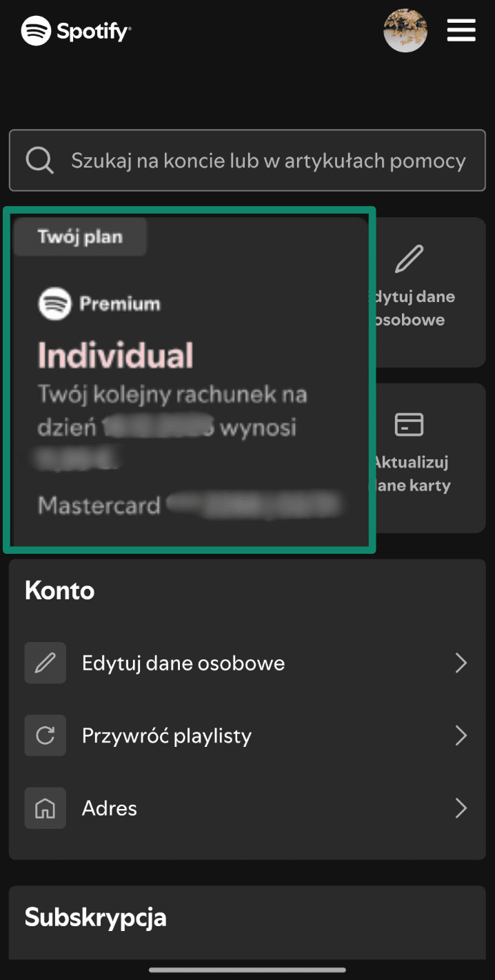Select Przywróć playlisty list item
The height and width of the screenshot is (980, 495).
247,736
